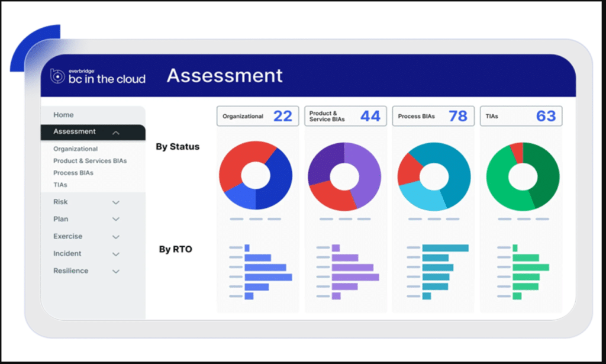Image resolution: width=606 pixels, height=364 pixels.
Task: Click red segment of Process BIAs donut
Action: coord(408,169)
